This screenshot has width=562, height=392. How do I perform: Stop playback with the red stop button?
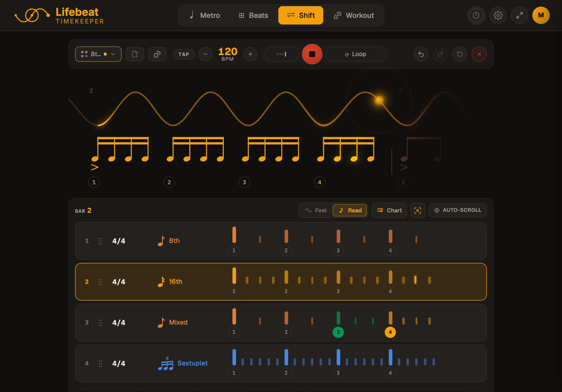point(312,54)
